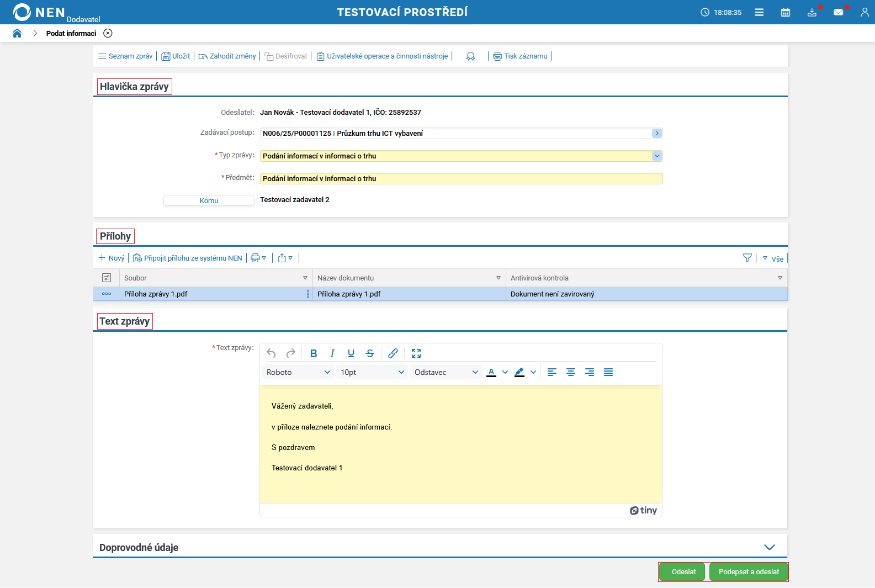The height and width of the screenshot is (588, 875).
Task: Toggle bold formatting in editor
Action: [314, 353]
